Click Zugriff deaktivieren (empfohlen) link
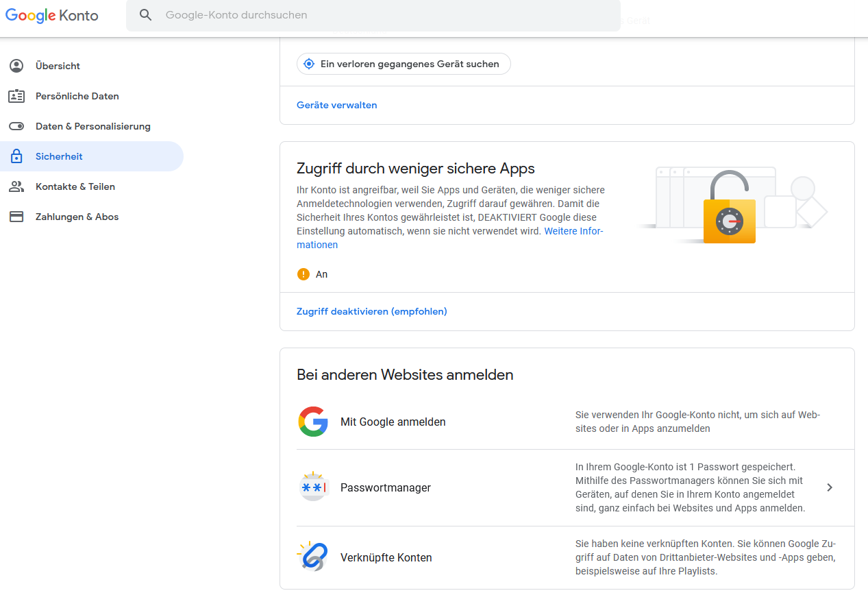 click(x=372, y=311)
